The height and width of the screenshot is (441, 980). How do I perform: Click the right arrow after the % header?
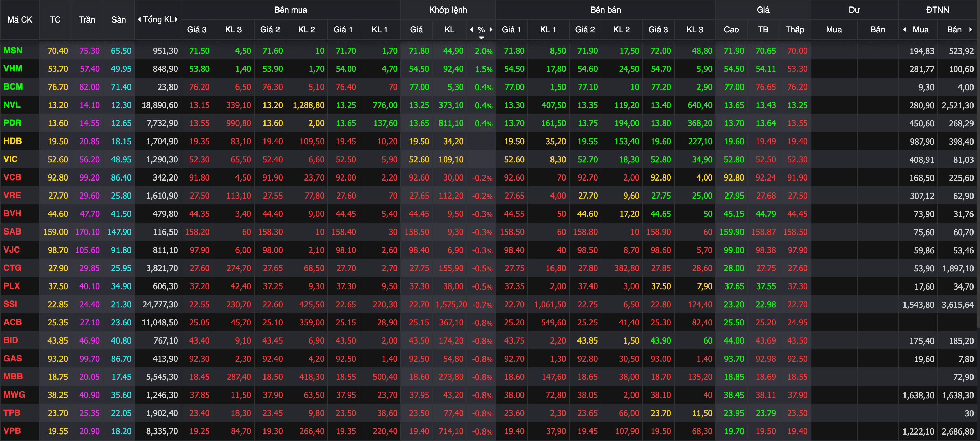coord(491,30)
